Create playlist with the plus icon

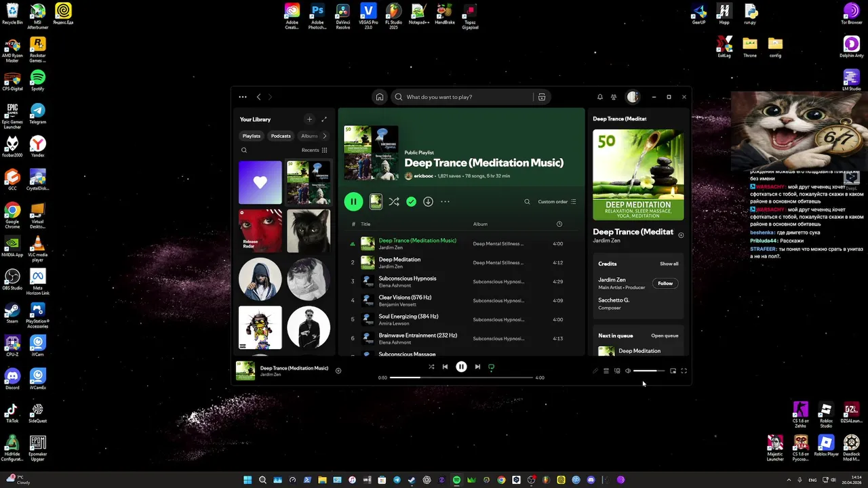tap(309, 119)
